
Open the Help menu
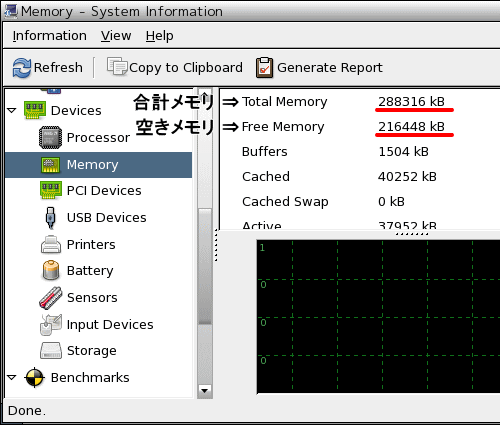pyautogui.click(x=159, y=36)
